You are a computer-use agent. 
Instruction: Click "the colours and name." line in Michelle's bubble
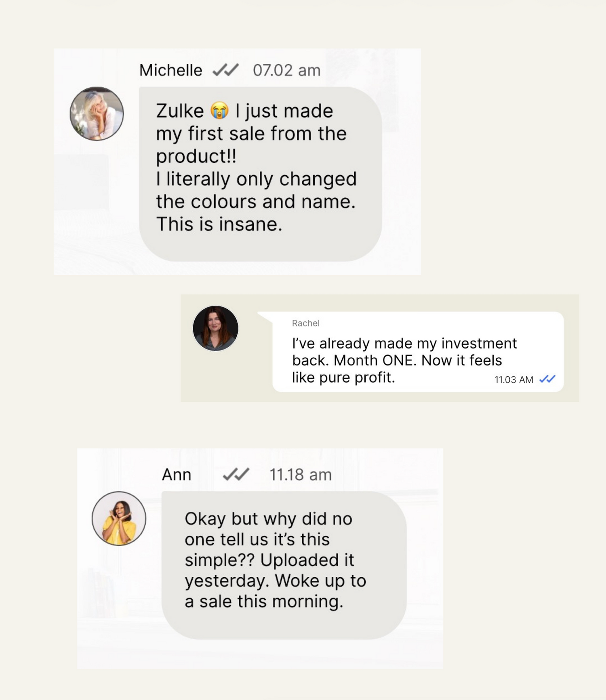pos(256,202)
